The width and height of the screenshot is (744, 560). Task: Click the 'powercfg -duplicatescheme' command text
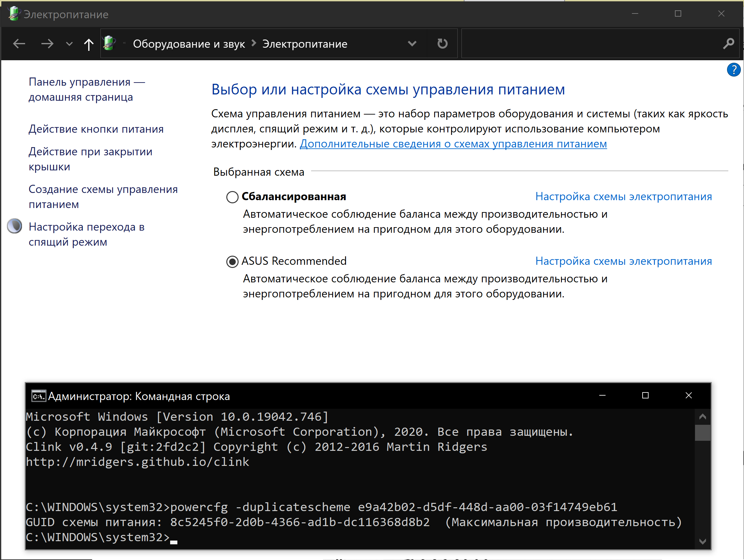pos(260,507)
